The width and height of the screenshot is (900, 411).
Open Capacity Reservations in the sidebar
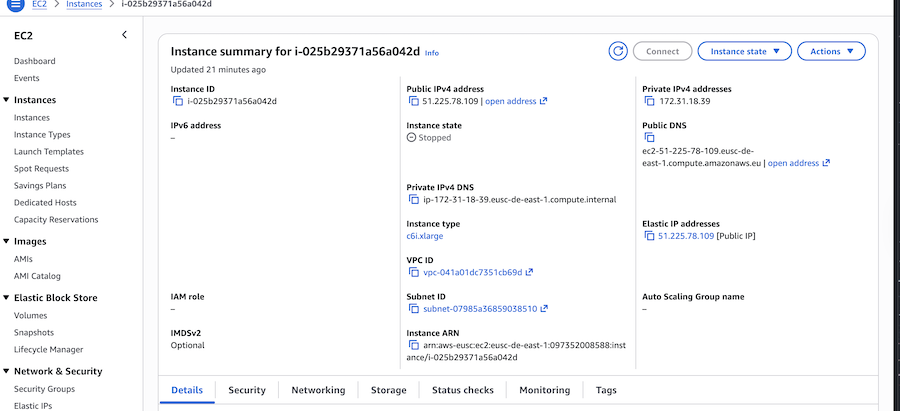point(56,219)
